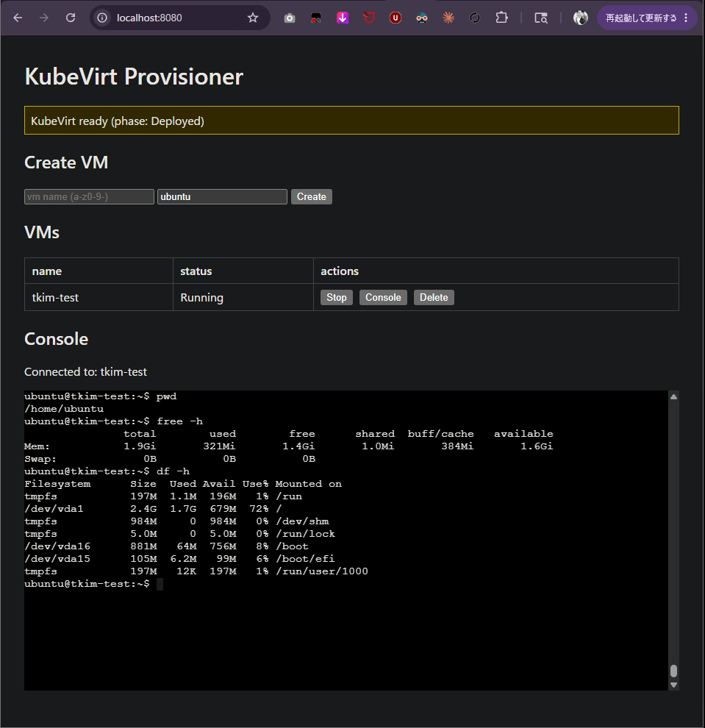Screen dimensions: 705x728
Task: Click the Console section heading
Action: 56,339
